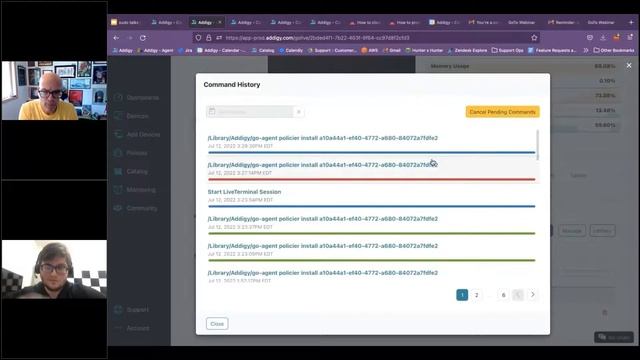The image size is (640, 360).
Task: Open Addigy - Calendar bookmark
Action: (x=222, y=50)
